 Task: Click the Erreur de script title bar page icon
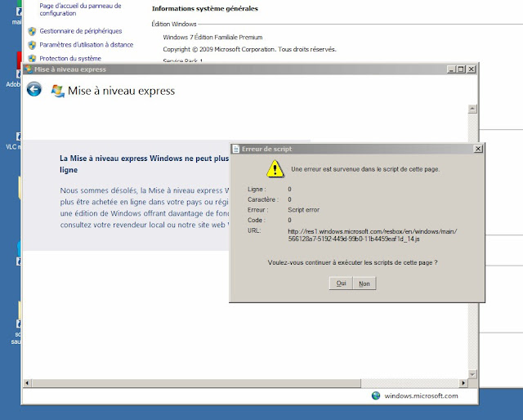pos(236,149)
